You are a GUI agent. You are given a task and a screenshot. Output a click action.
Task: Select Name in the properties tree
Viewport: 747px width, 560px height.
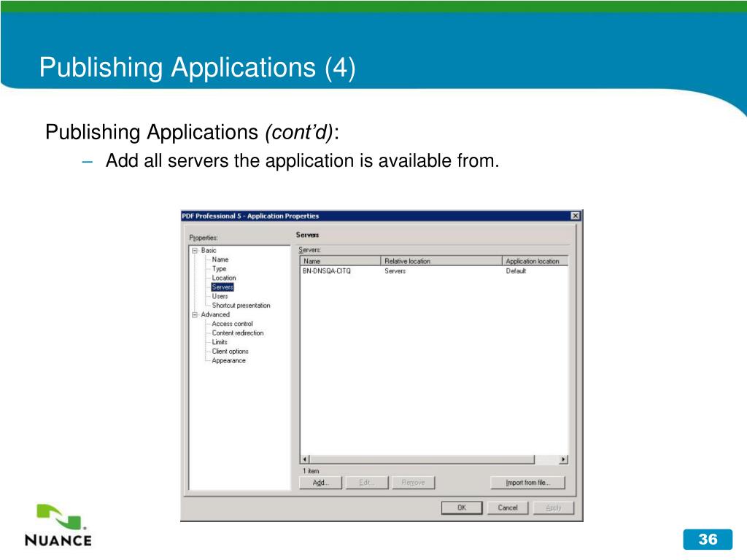click(220, 260)
